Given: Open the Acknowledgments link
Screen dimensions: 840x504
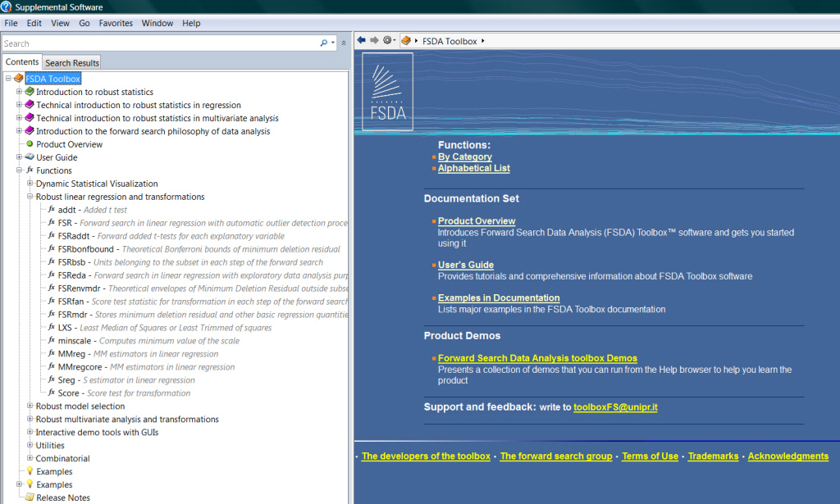Looking at the screenshot, I should tap(788, 456).
